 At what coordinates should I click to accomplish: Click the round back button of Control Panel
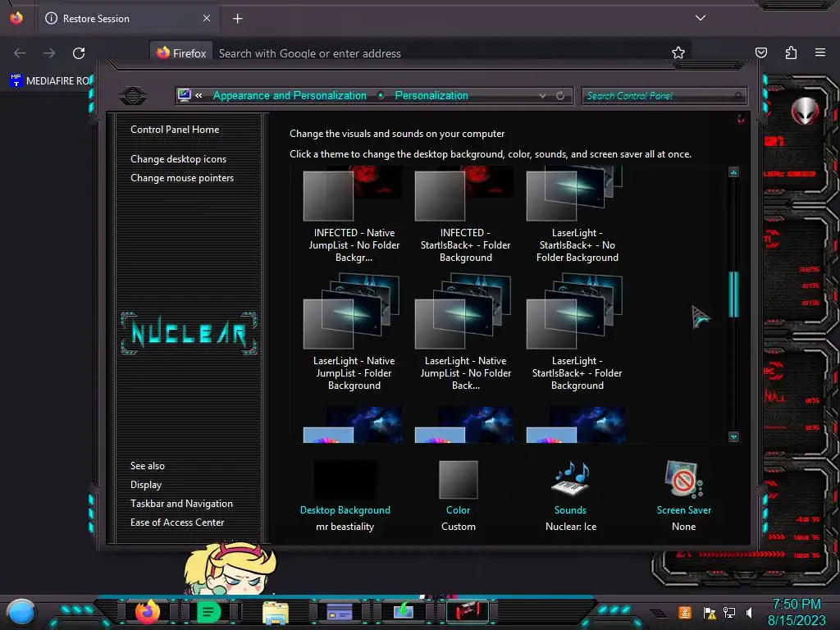pyautogui.click(x=133, y=96)
